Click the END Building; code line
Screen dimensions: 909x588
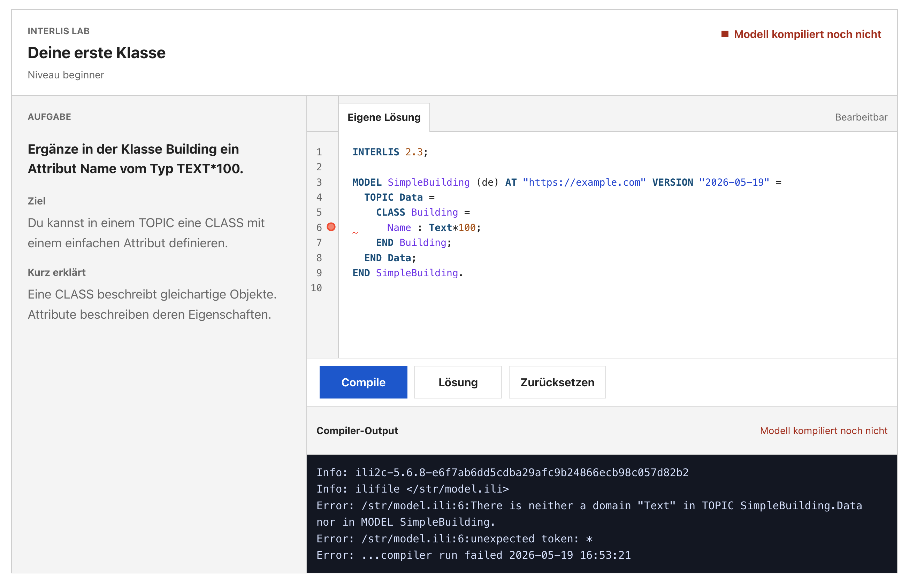point(414,242)
